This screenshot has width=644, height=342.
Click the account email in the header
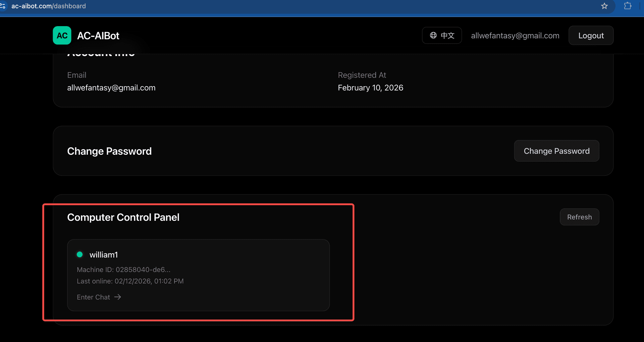coord(515,36)
